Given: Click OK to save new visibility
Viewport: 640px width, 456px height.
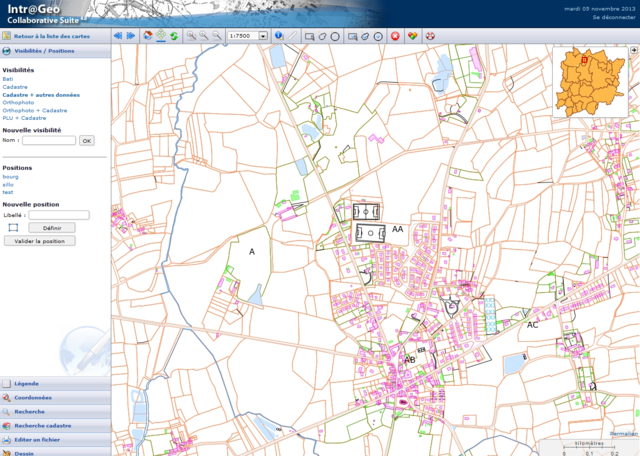Looking at the screenshot, I should [87, 140].
